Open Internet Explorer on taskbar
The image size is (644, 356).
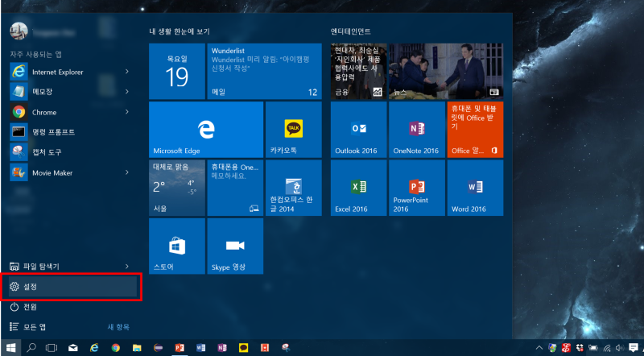tap(94, 348)
